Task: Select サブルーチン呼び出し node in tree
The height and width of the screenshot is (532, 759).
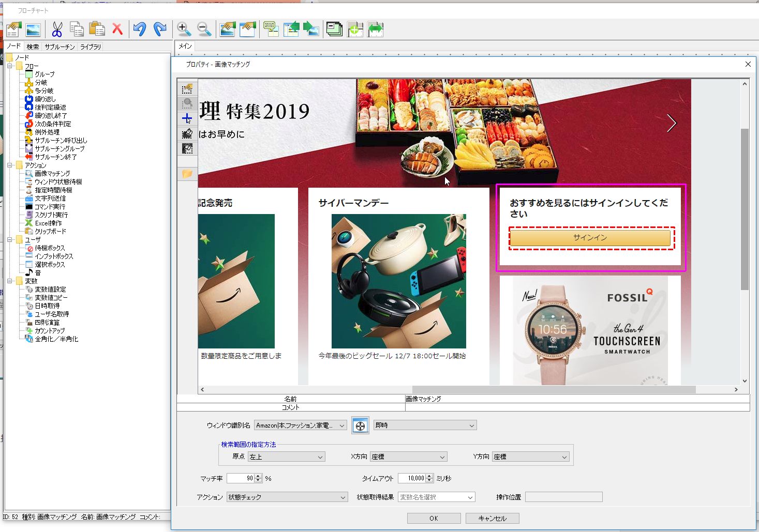Action: click(61, 141)
